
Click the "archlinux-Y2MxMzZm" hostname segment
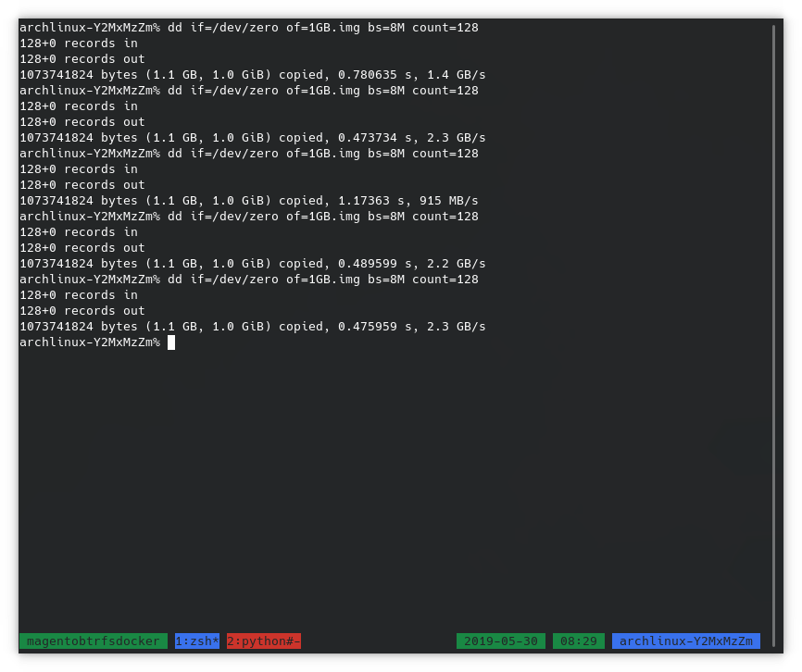point(685,641)
